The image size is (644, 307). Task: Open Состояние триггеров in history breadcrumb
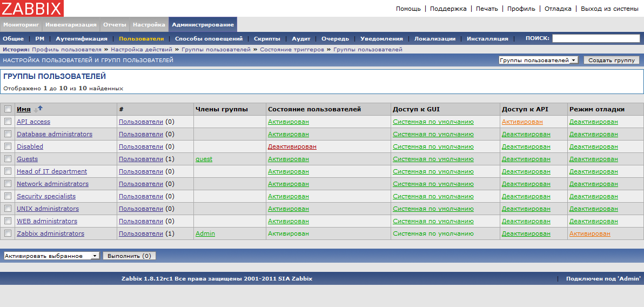coord(292,49)
